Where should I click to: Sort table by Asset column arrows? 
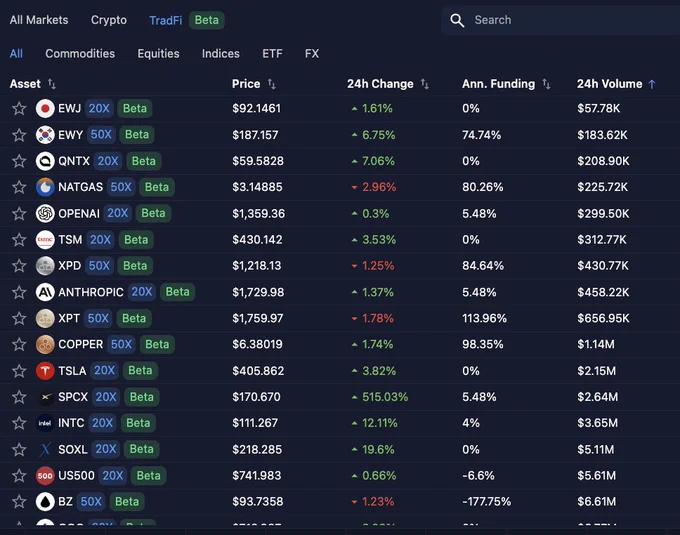pos(52,84)
